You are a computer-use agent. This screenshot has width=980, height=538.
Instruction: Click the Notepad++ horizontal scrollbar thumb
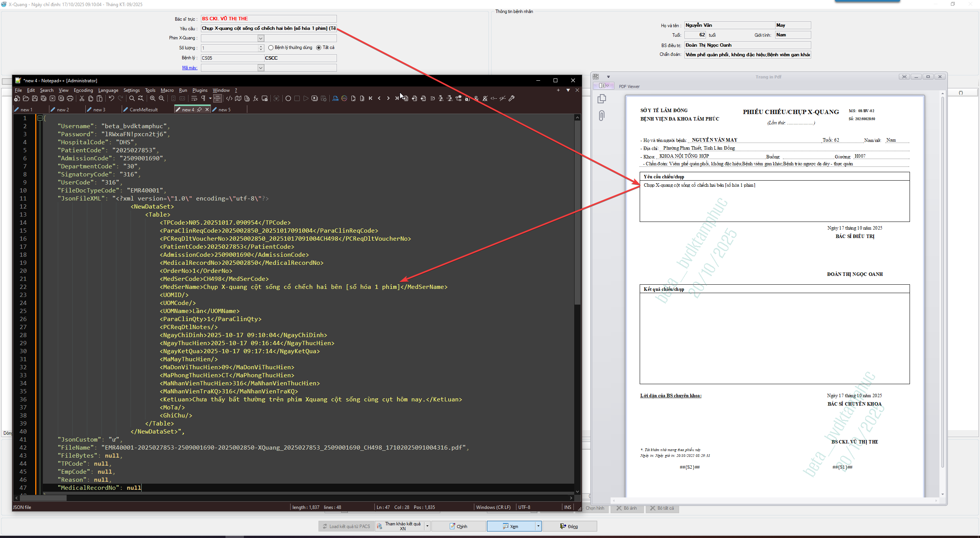coord(43,498)
